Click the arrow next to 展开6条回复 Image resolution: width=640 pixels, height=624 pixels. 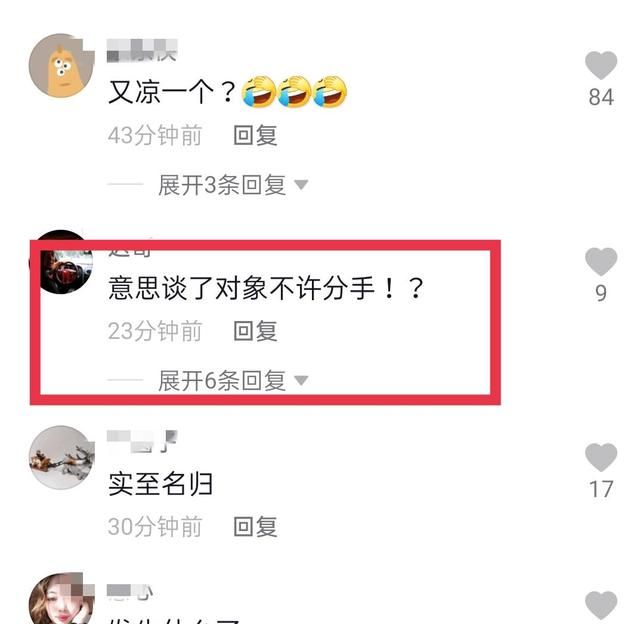(x=301, y=380)
